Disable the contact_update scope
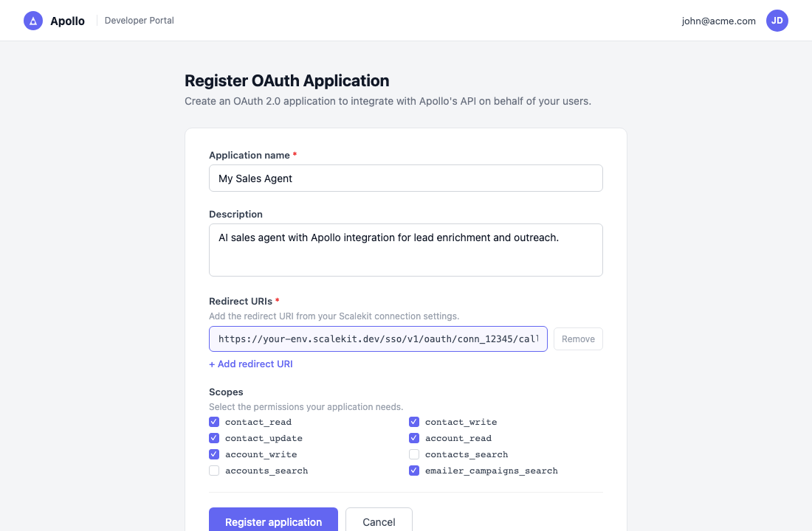This screenshot has height=531, width=812. [x=214, y=438]
